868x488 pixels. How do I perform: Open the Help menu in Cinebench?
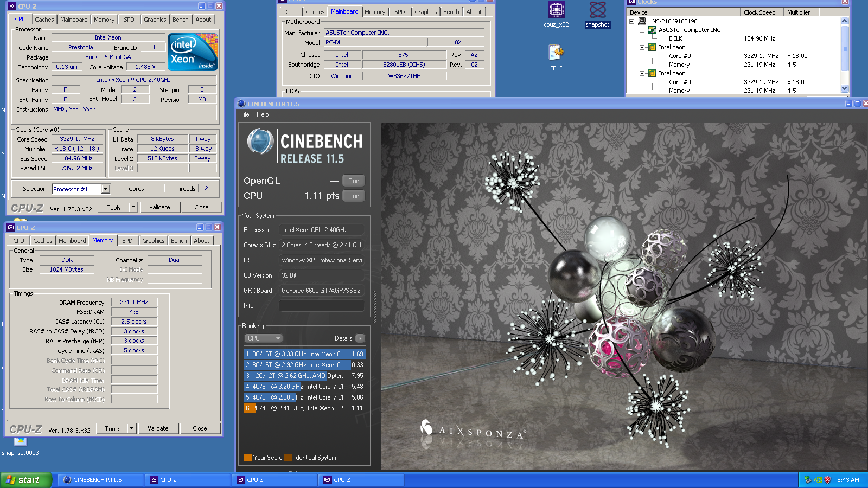pyautogui.click(x=263, y=114)
